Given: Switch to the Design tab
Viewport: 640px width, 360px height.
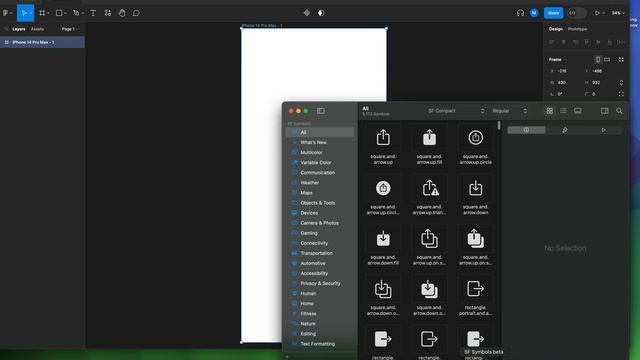Looking at the screenshot, I should coord(555,29).
